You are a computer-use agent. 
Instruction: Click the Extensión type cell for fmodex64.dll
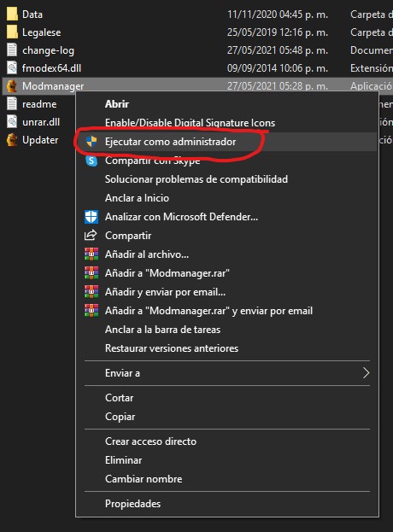coord(372,68)
